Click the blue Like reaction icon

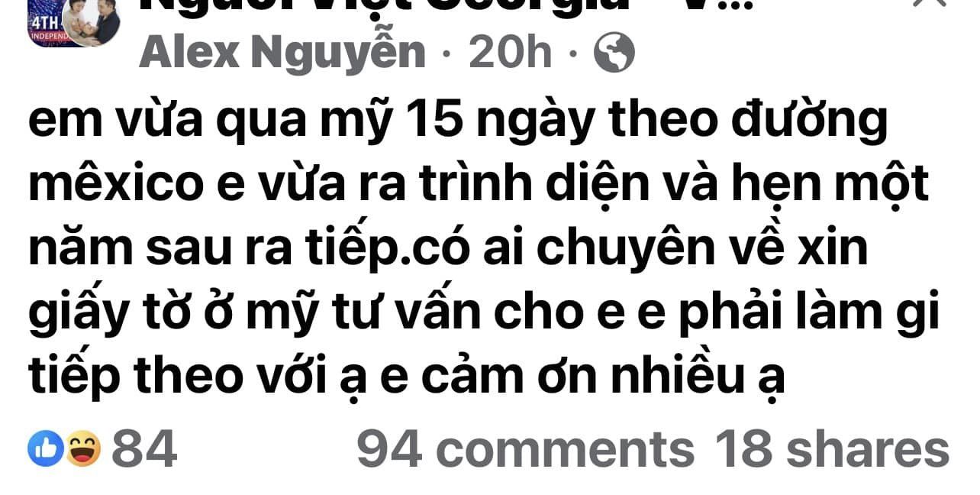[46, 448]
